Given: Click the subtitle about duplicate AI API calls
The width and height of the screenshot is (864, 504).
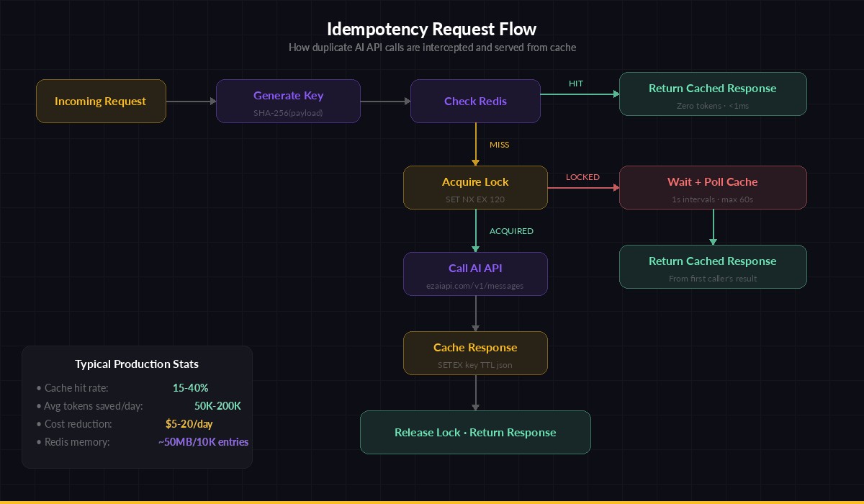Looking at the screenshot, I should point(432,48).
